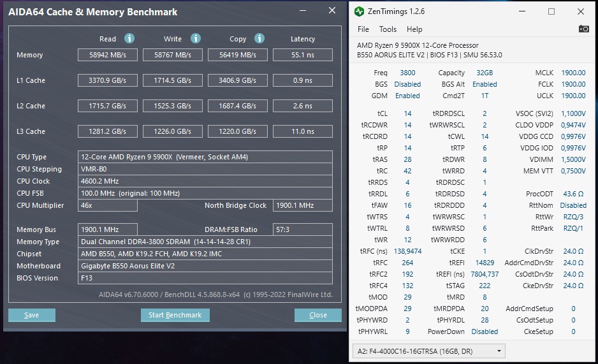Click the RttPark value RZQ/1
598x364 pixels.
coord(573,228)
